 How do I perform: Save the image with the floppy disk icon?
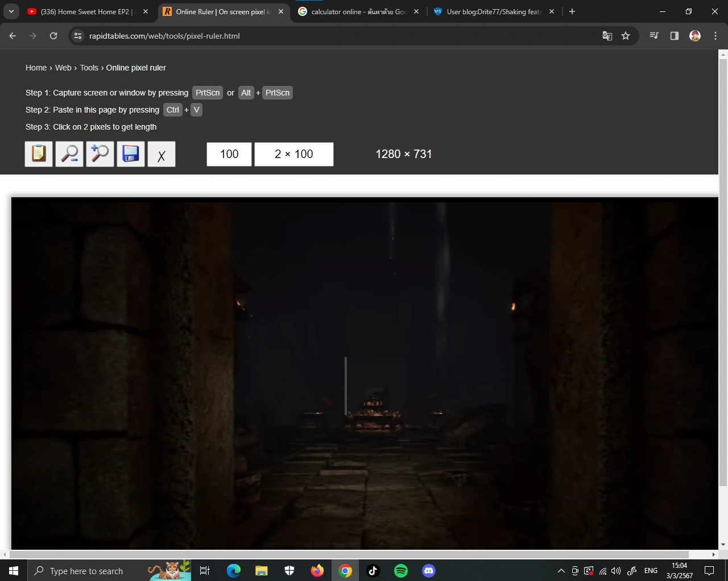(131, 154)
